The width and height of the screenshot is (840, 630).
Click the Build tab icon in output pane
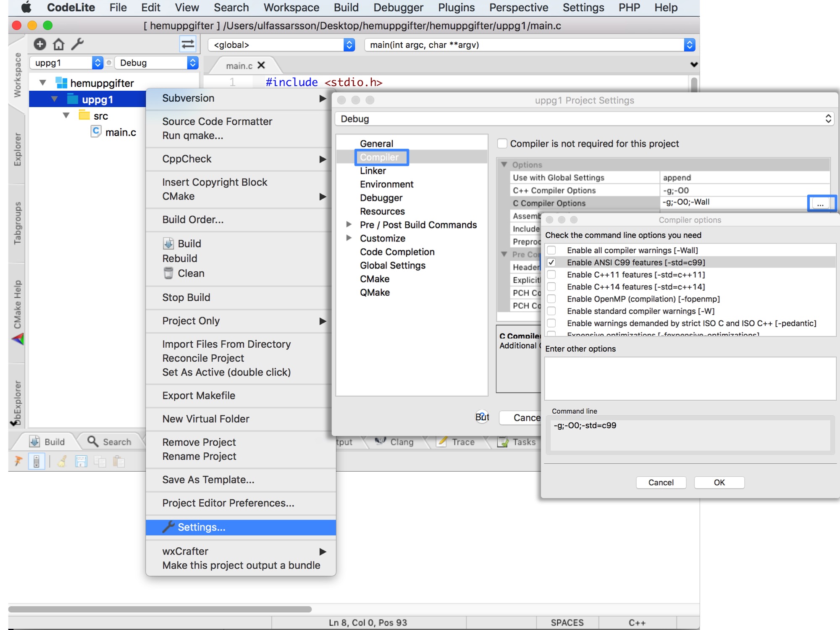pyautogui.click(x=35, y=441)
